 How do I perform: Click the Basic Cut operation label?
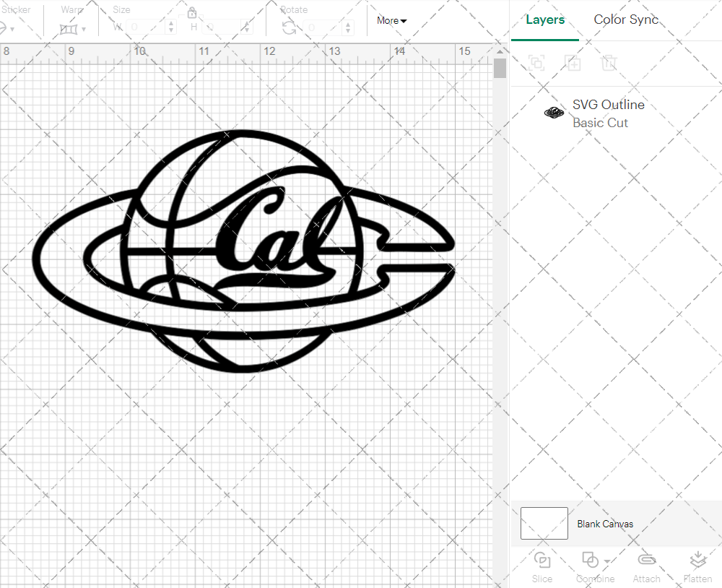[600, 123]
